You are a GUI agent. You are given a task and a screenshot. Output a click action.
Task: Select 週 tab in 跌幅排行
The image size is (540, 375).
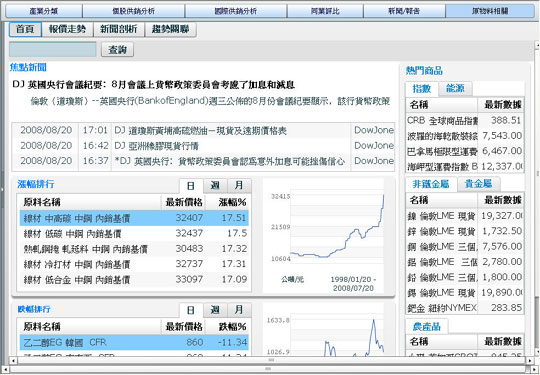[x=215, y=310]
